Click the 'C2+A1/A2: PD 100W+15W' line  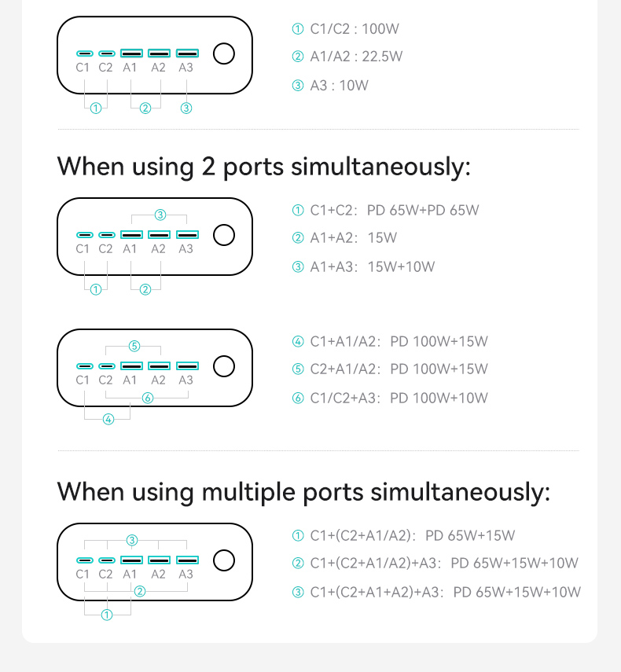[x=399, y=369]
